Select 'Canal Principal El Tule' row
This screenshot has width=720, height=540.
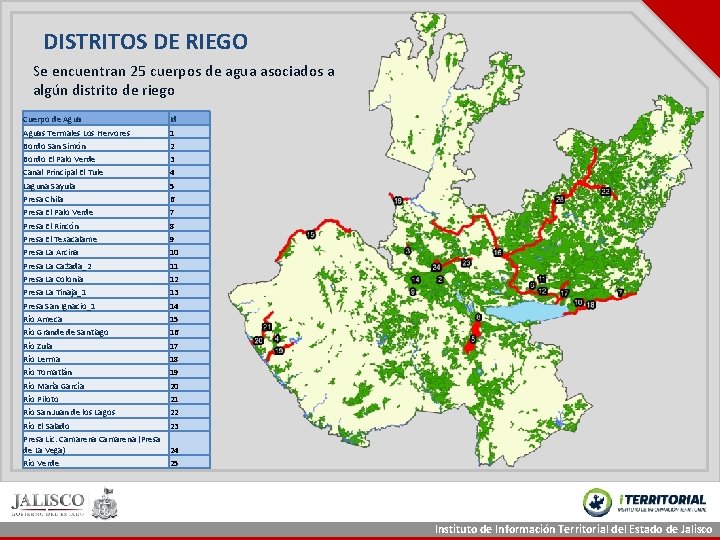click(116, 172)
